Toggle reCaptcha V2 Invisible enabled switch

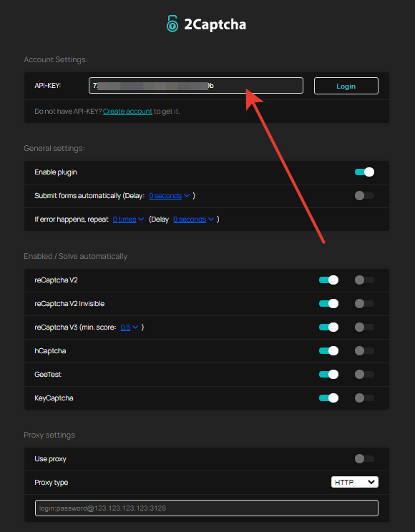328,303
